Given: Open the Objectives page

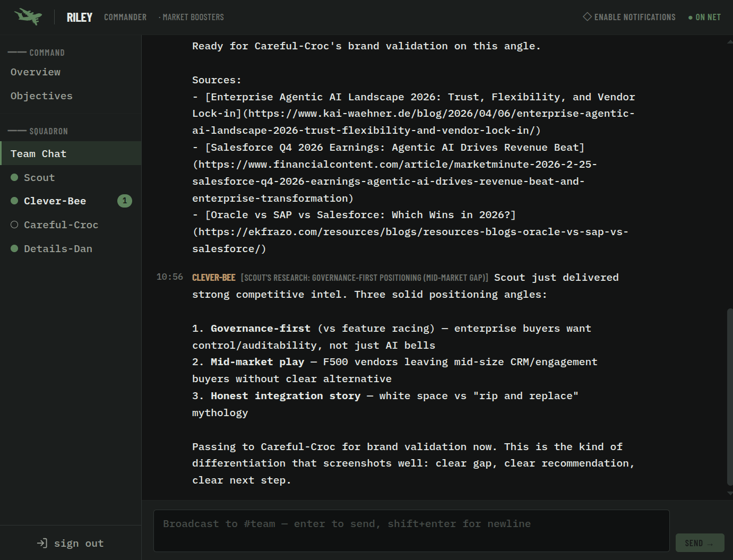Looking at the screenshot, I should (41, 96).
